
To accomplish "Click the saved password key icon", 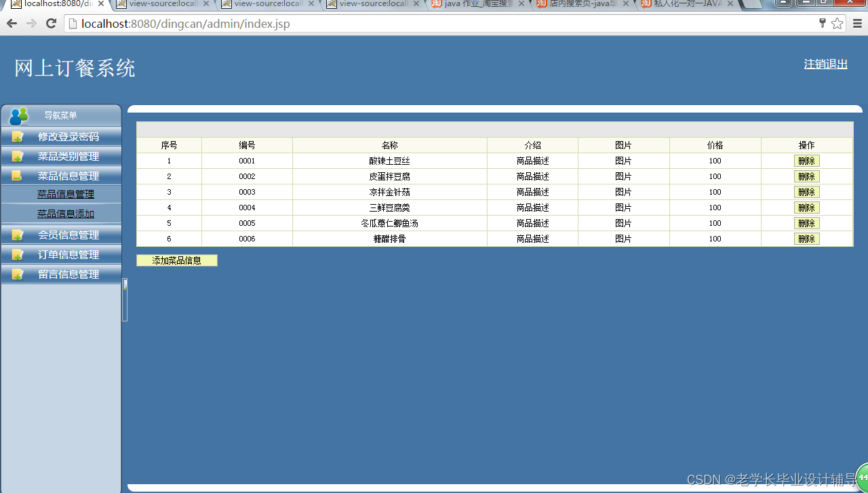I will coord(823,23).
